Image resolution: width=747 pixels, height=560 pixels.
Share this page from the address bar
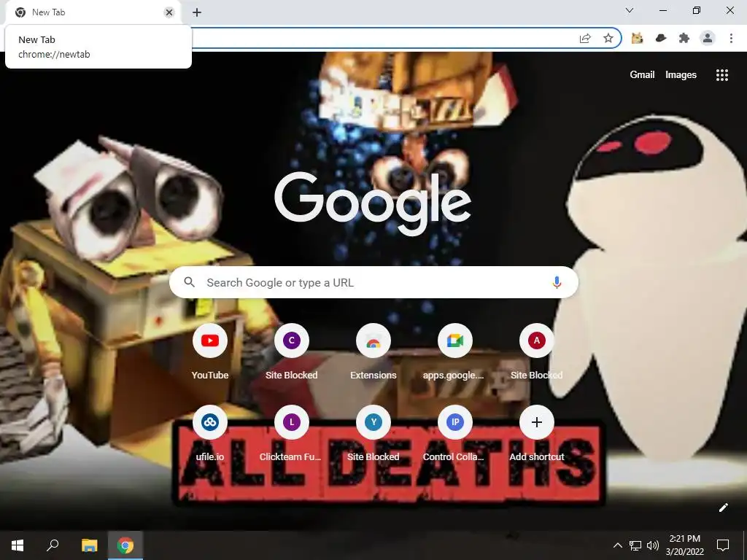pyautogui.click(x=585, y=39)
